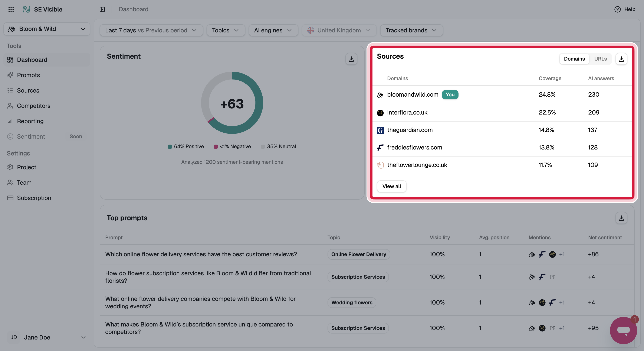Click the bloomandwild.com favicon
644x351 pixels.
point(380,95)
